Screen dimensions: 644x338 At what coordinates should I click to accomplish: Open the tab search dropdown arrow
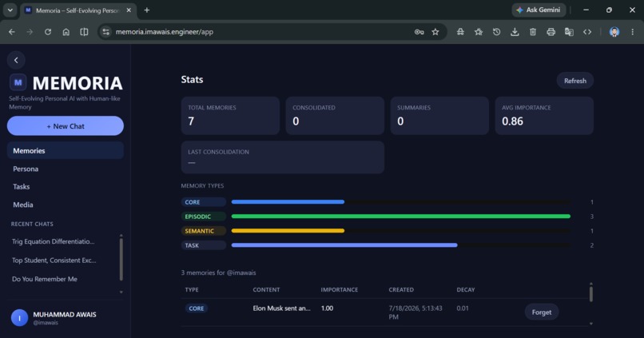pos(10,10)
